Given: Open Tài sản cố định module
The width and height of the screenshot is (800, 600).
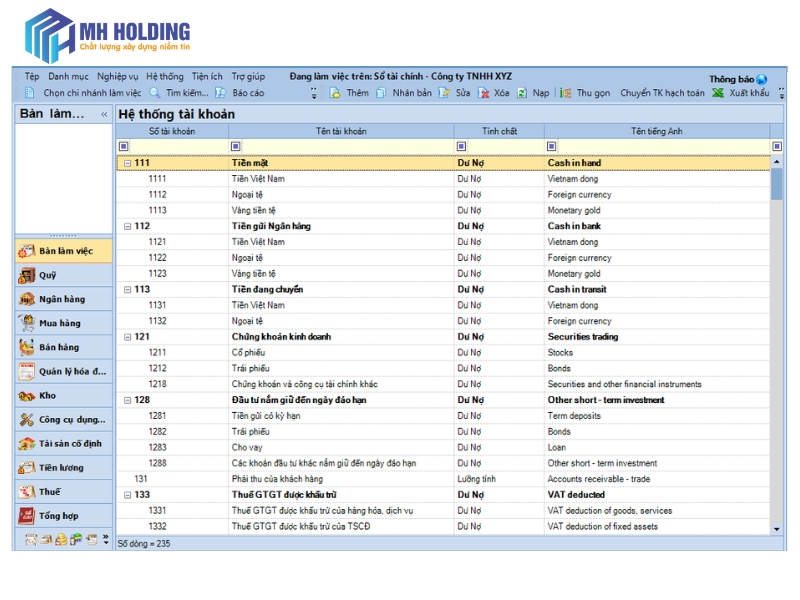Looking at the screenshot, I should coord(64,444).
